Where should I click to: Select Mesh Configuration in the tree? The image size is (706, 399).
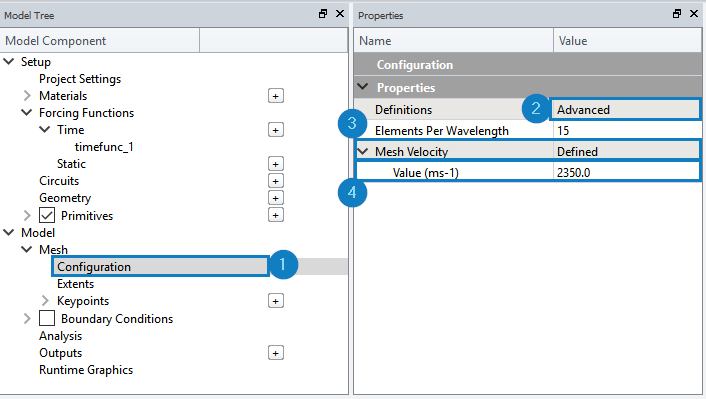point(94,267)
